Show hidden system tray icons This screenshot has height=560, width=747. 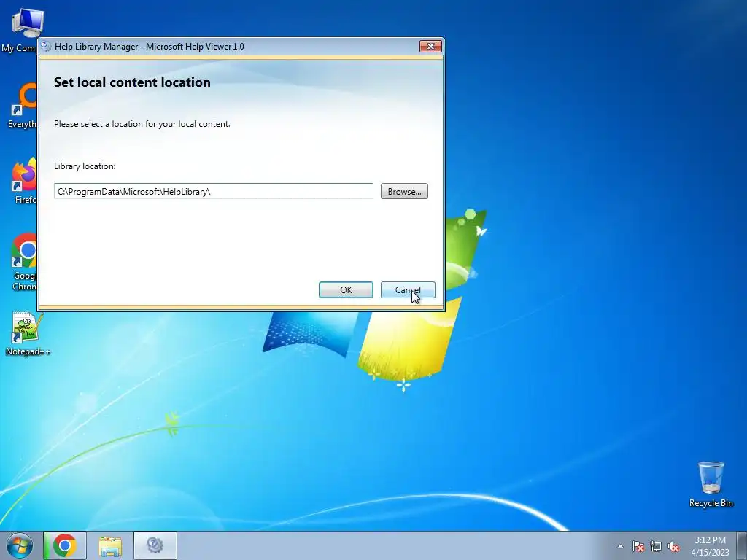(620, 546)
